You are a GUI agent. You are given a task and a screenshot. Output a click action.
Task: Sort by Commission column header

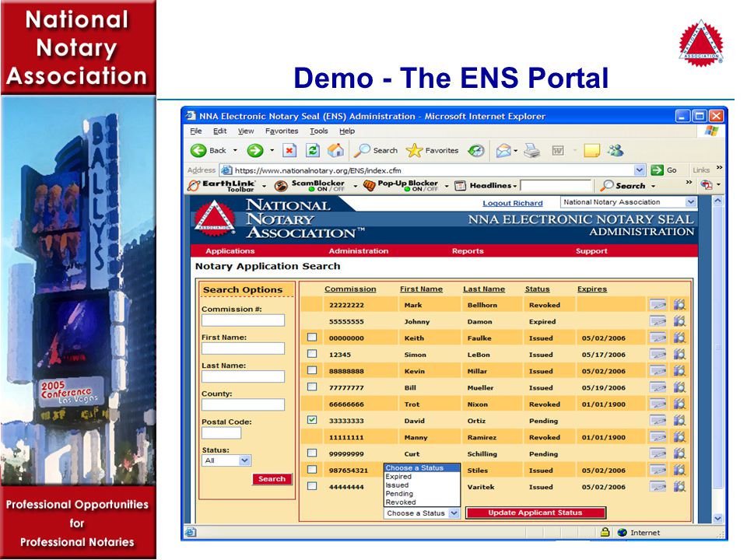(x=350, y=289)
